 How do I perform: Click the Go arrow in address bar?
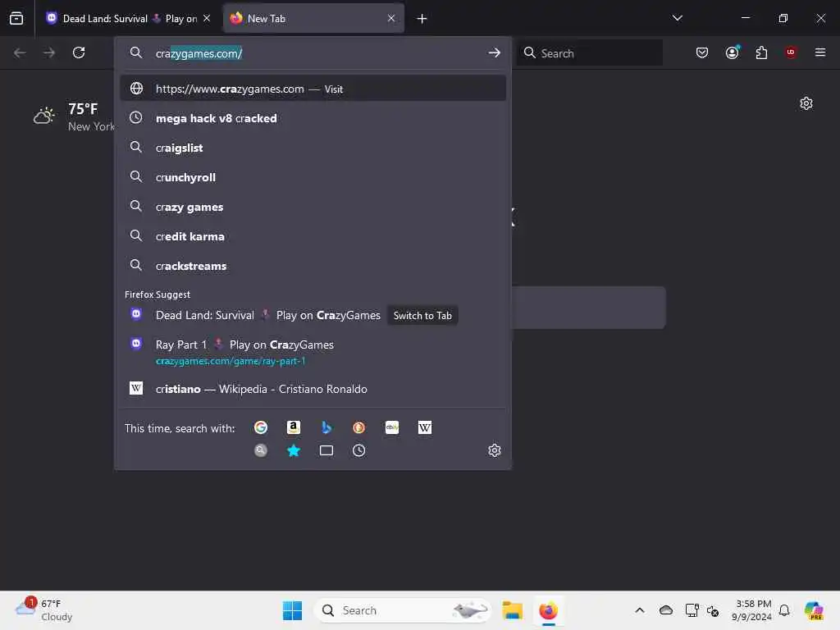494,52
